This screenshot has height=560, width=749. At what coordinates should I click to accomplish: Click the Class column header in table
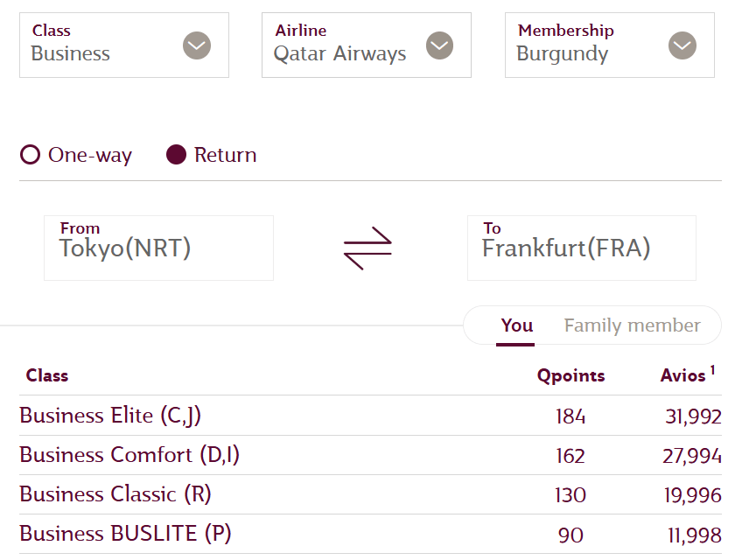tap(47, 376)
